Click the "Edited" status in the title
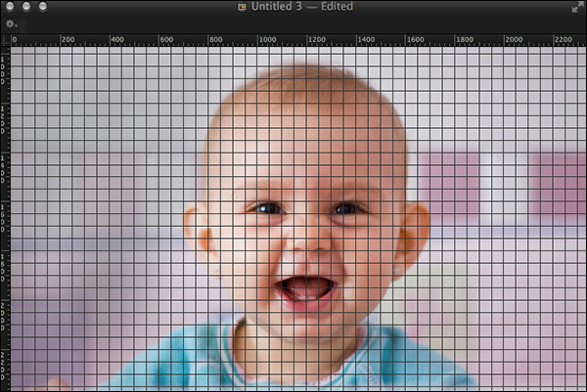Screen dimensions: 587x392 coord(337,7)
